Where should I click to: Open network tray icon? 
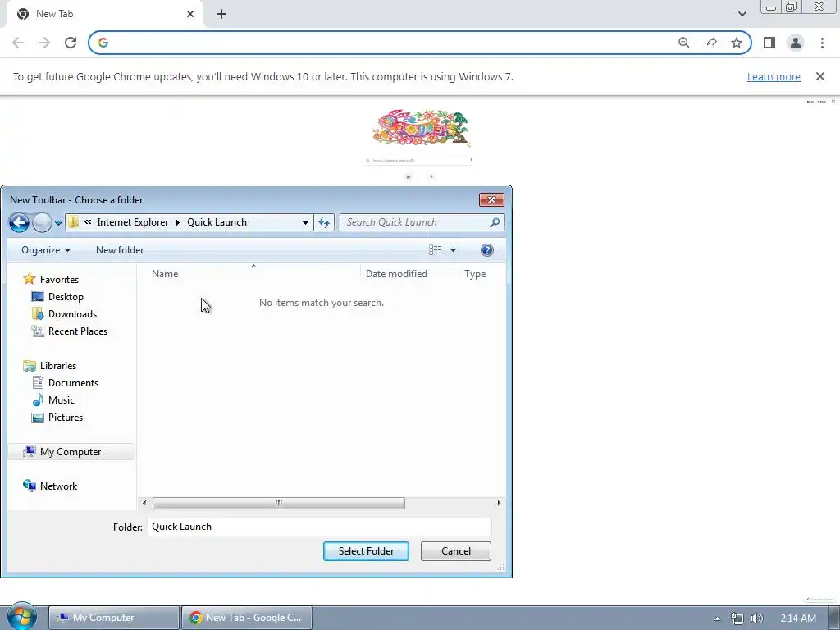click(737, 619)
